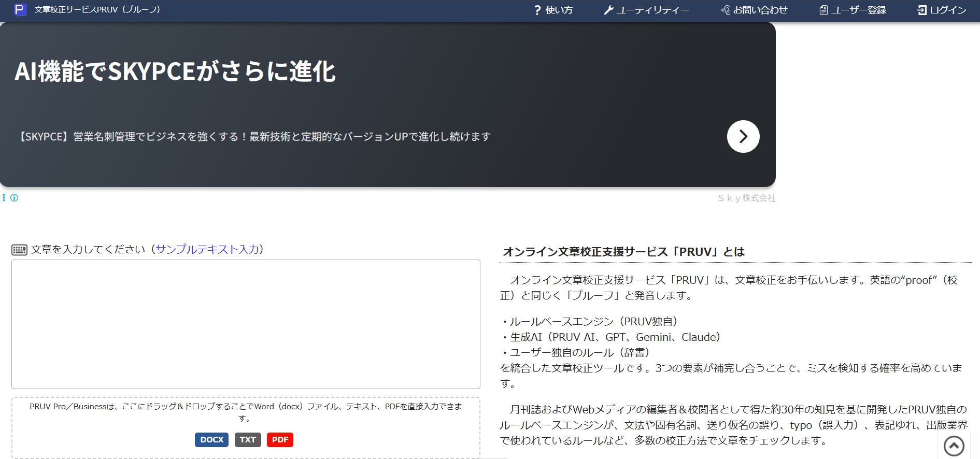Open the ad info icon
Viewport: 980px width, 459px height.
pyautogui.click(x=15, y=197)
